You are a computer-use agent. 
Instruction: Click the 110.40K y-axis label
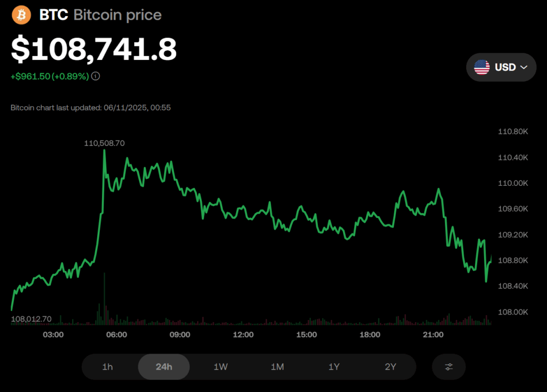point(513,158)
